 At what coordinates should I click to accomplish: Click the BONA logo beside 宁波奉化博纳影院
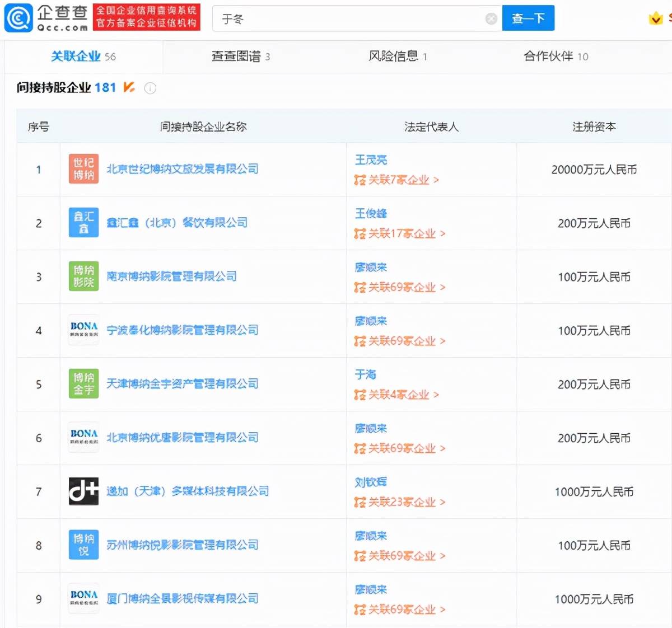(83, 330)
